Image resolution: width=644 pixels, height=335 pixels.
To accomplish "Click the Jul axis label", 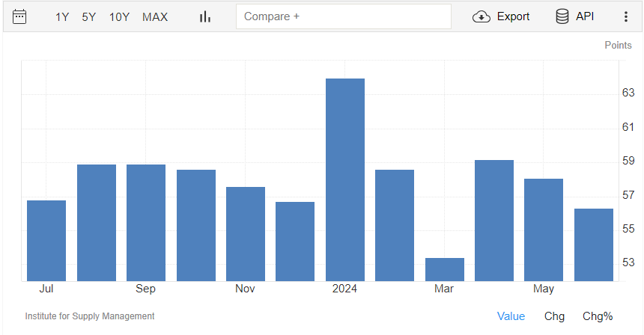I will point(46,289).
